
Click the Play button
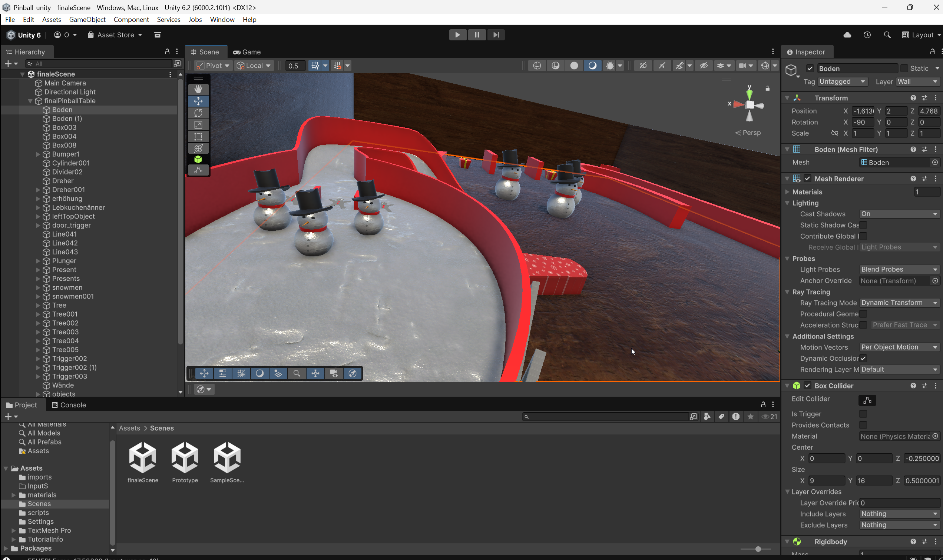click(x=457, y=34)
